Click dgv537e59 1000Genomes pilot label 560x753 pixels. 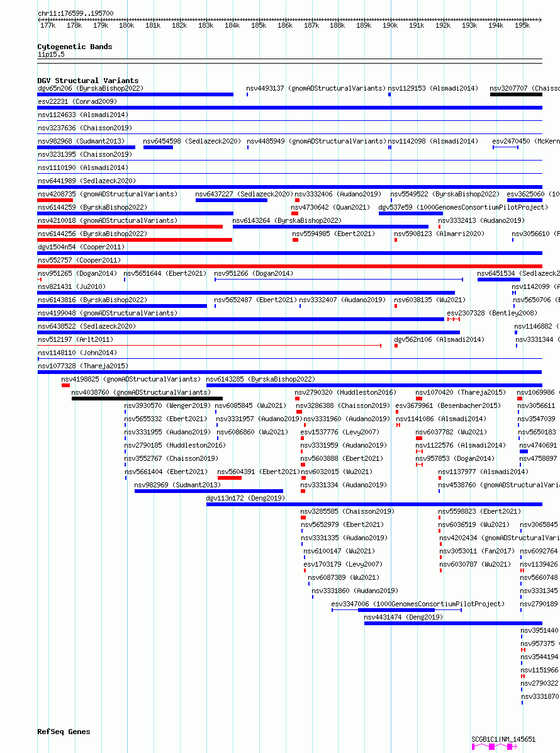pos(463,207)
